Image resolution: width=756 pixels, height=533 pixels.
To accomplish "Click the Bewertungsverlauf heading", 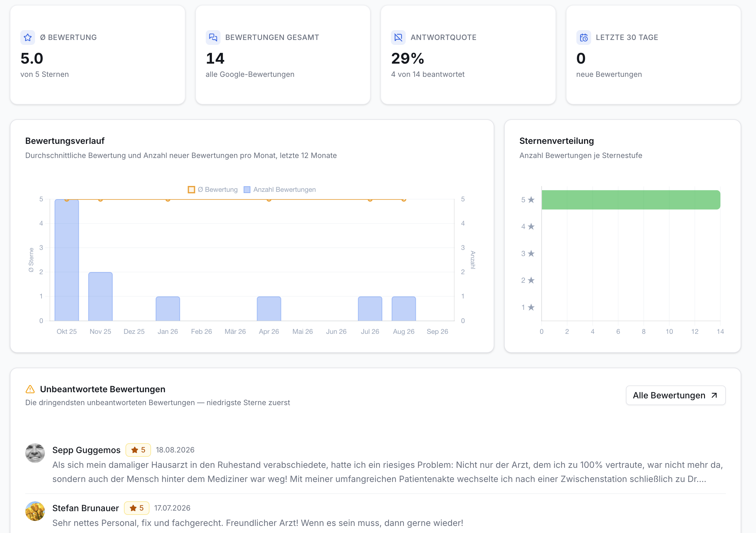I will (65, 141).
